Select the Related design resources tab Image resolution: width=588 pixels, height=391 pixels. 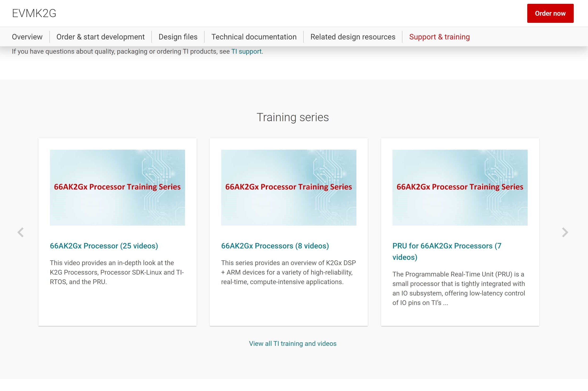353,37
